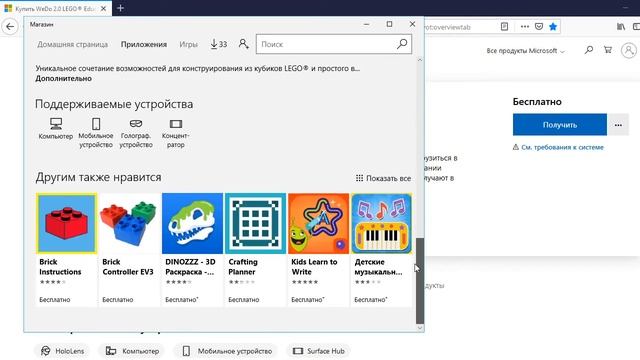This screenshot has height=360, width=640.
Task: Click scrollbar up arrow in Store window
Action: 420,60
